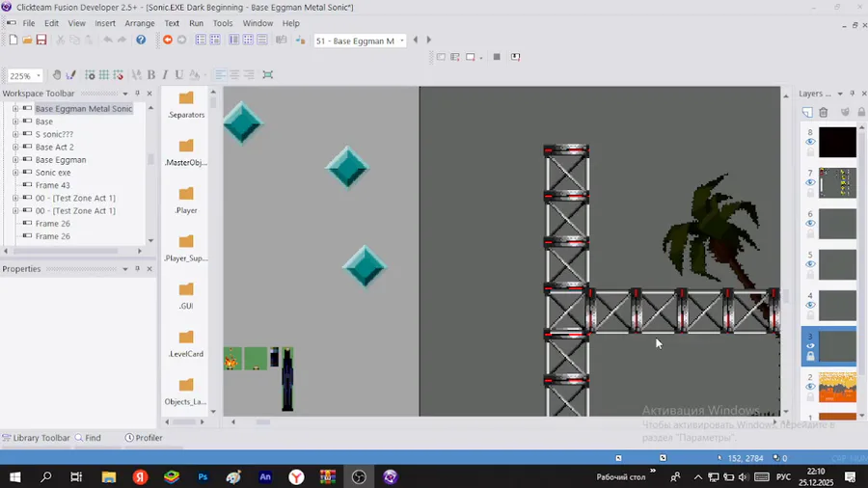Open the Arrange menu

pyautogui.click(x=140, y=23)
